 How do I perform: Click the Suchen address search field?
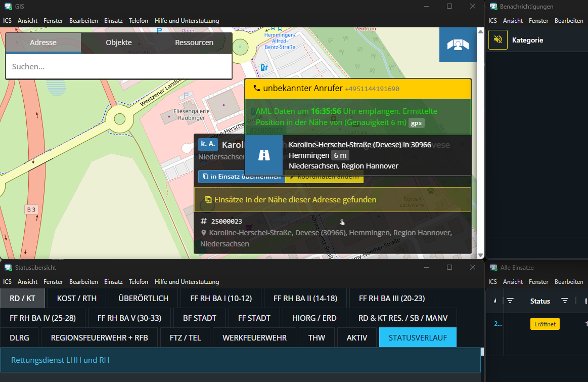119,67
